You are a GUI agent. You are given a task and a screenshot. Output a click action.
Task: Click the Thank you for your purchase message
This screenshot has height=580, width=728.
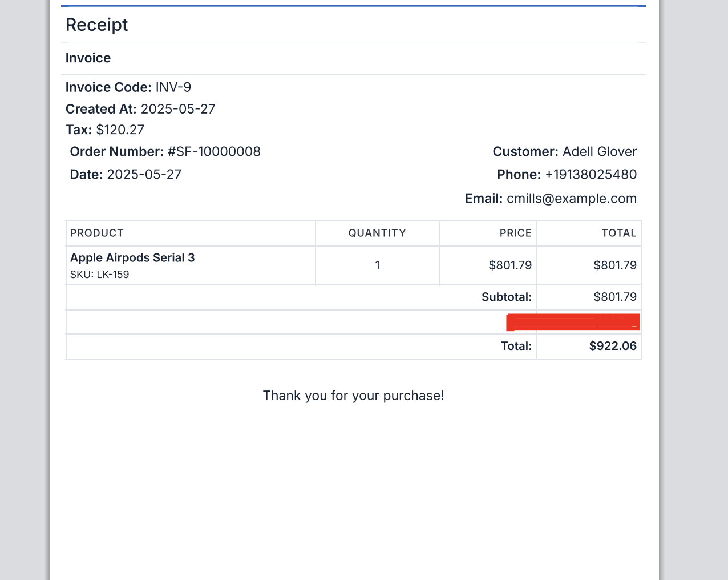point(353,396)
